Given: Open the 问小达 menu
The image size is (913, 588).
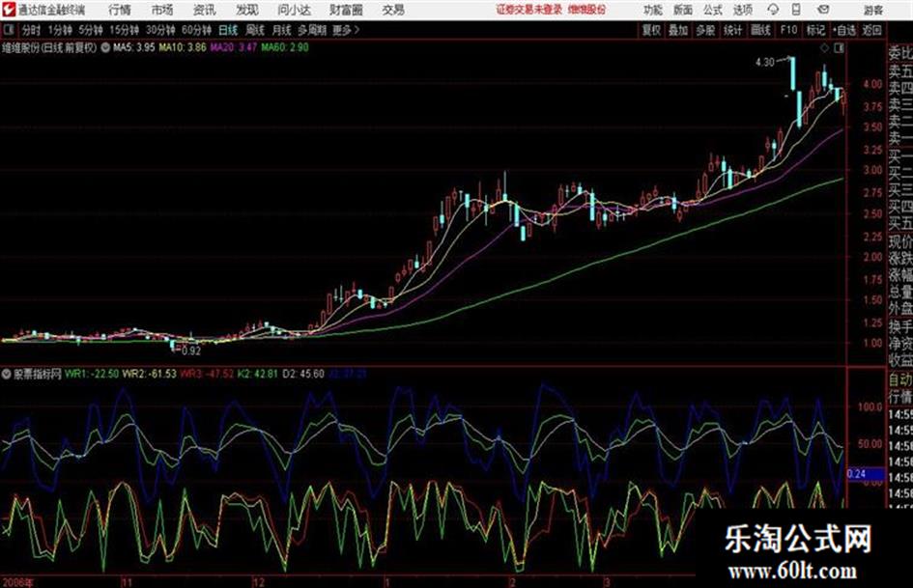Looking at the screenshot, I should [294, 10].
